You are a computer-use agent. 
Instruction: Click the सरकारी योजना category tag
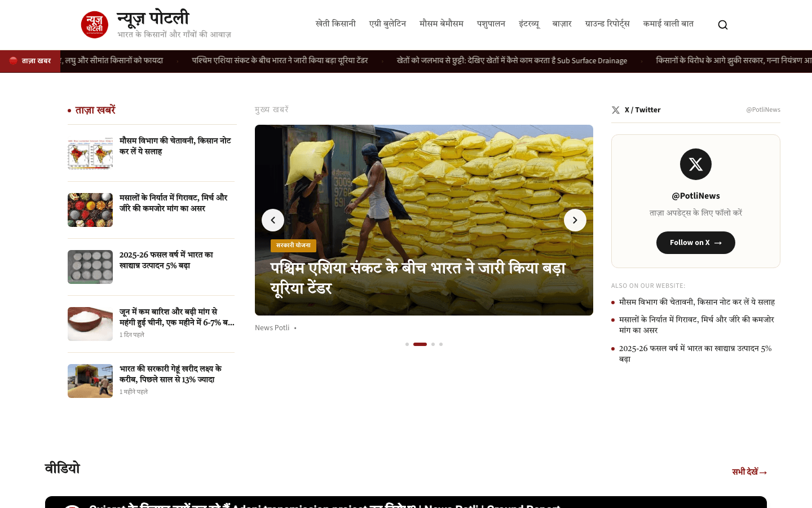293,246
